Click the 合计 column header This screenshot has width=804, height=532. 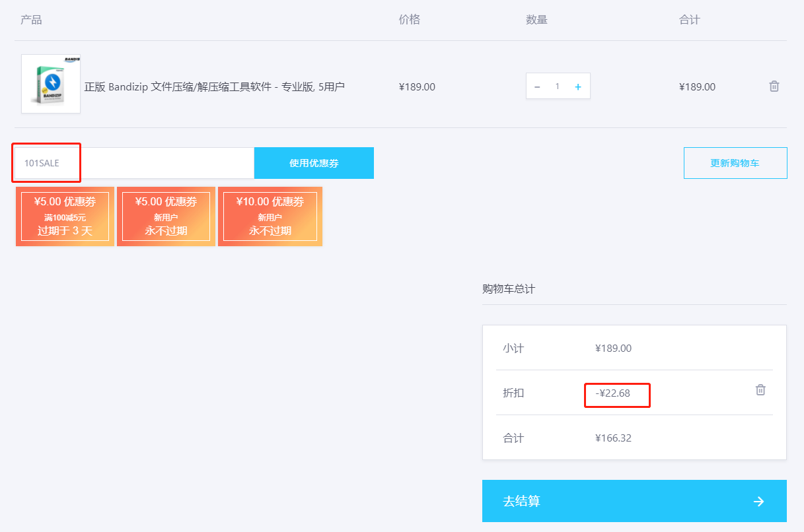pyautogui.click(x=690, y=20)
